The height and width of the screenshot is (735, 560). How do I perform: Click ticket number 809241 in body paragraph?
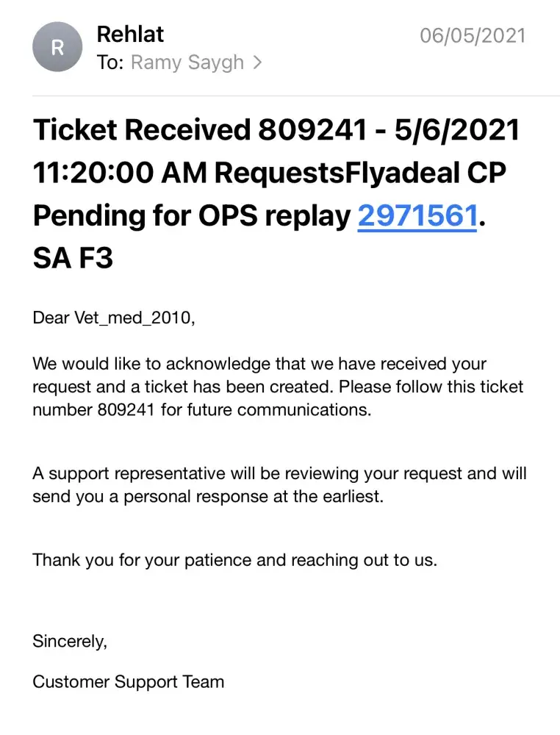tap(126, 409)
